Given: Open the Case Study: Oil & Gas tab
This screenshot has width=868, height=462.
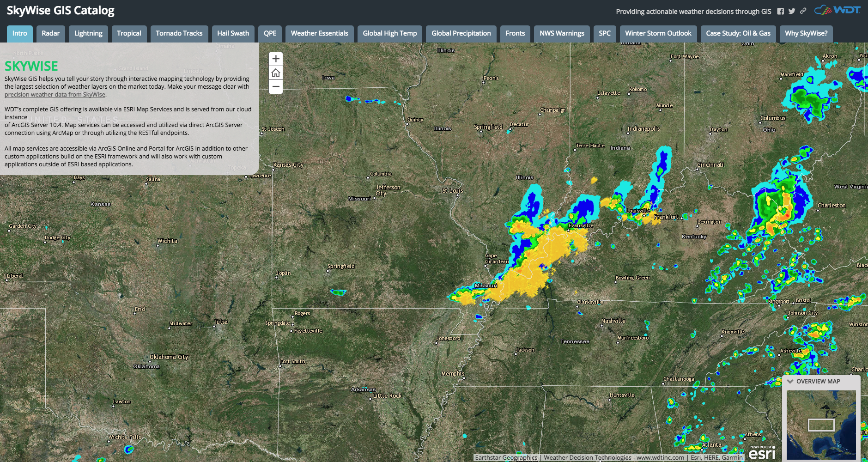Looking at the screenshot, I should point(737,33).
